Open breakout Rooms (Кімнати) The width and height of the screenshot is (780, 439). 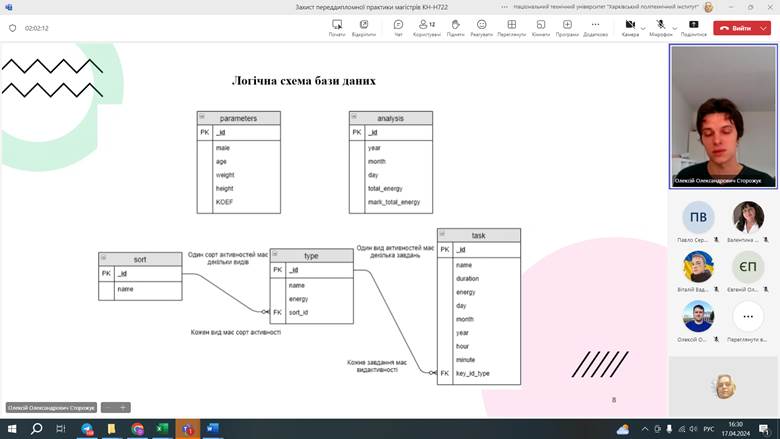click(x=540, y=27)
